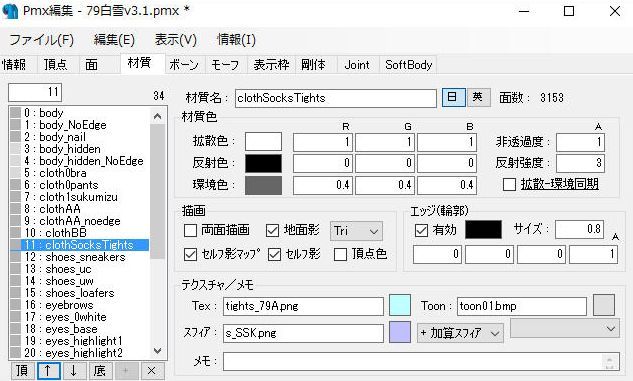This screenshot has height=381, width=633.
Task: Toggle セルフ影マップ self shadow map checkbox
Action: point(190,254)
